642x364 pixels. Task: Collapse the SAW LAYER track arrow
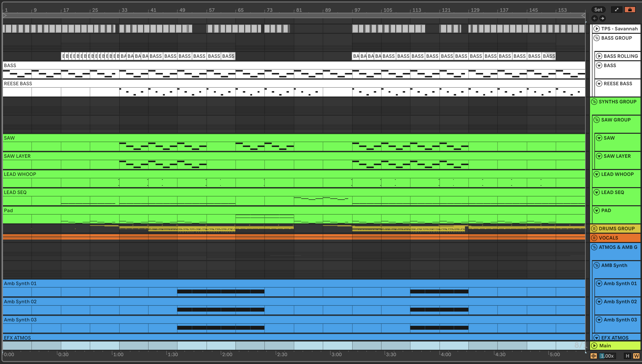click(599, 156)
